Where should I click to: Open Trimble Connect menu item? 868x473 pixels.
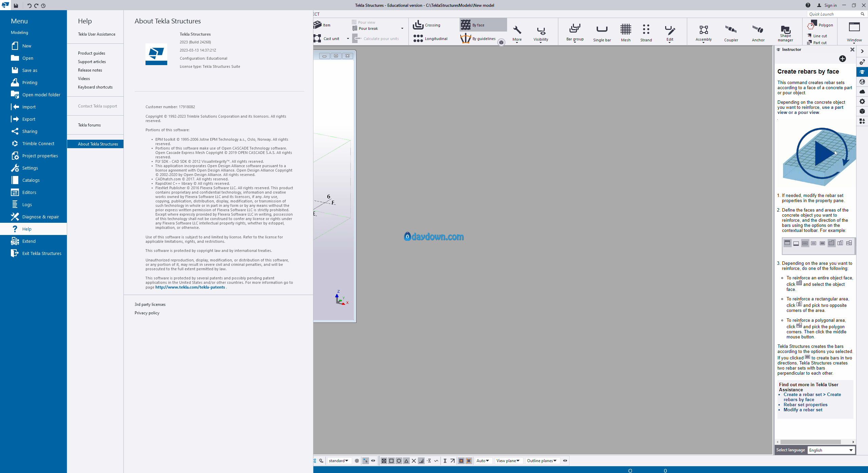(x=34, y=143)
